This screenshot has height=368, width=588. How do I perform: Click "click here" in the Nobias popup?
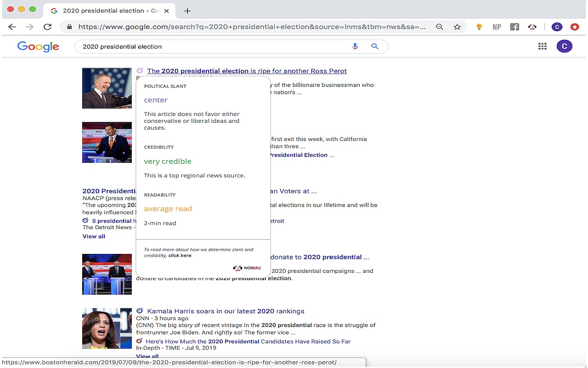click(180, 255)
